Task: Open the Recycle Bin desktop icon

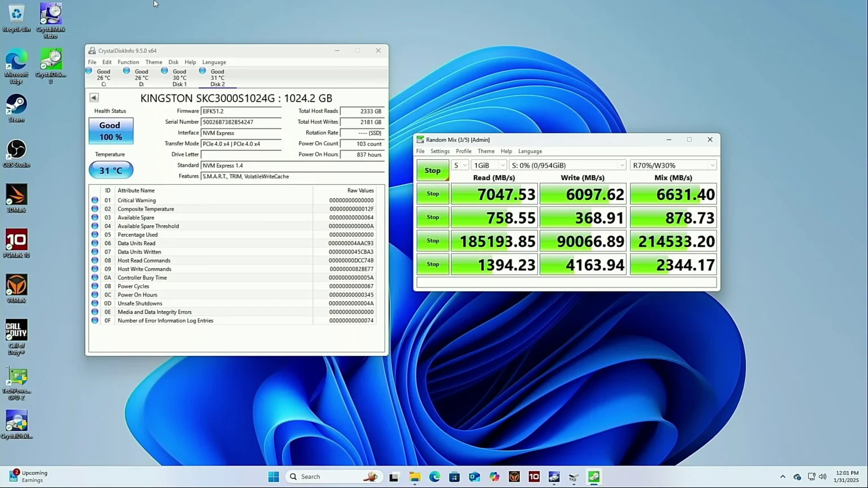Action: [x=16, y=18]
